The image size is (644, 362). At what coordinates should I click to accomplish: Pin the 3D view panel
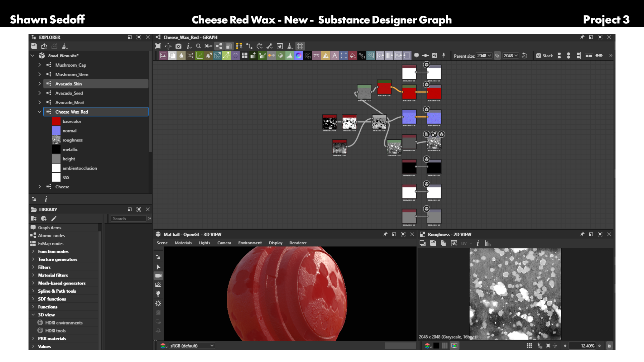[385, 234]
